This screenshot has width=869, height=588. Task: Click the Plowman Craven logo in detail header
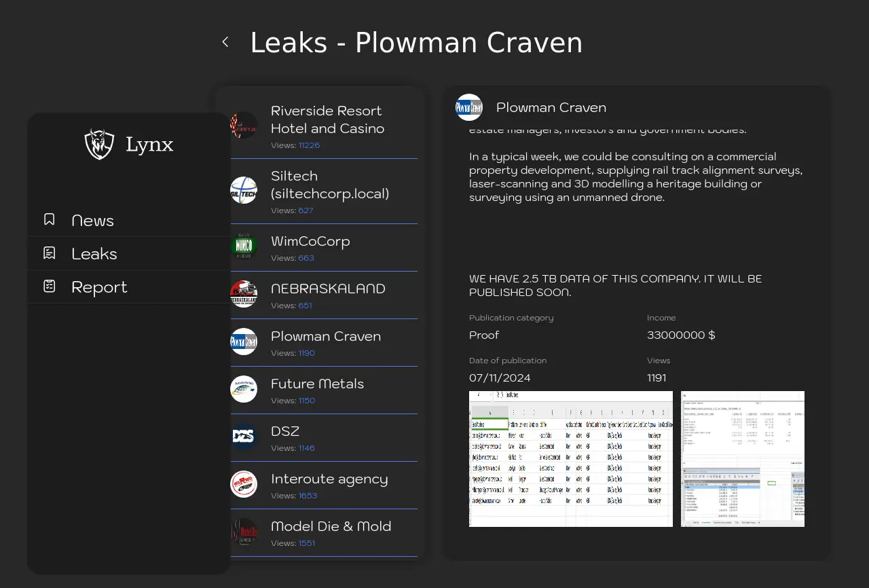(x=469, y=107)
